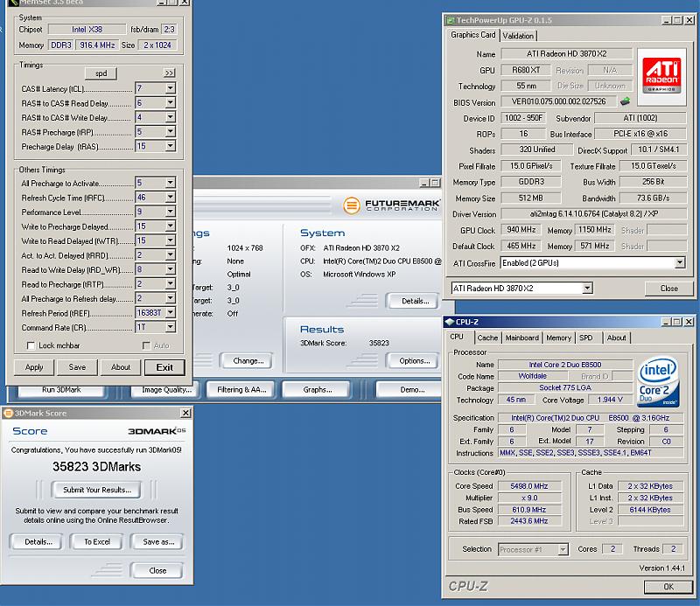Enable the Lock mchbar checkbox
The image size is (700, 606).
coord(31,345)
